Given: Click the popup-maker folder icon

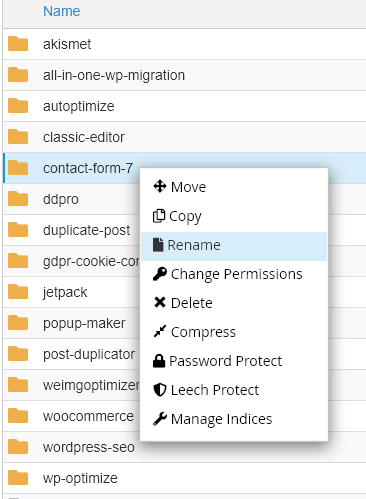Looking at the screenshot, I should click(18, 323).
